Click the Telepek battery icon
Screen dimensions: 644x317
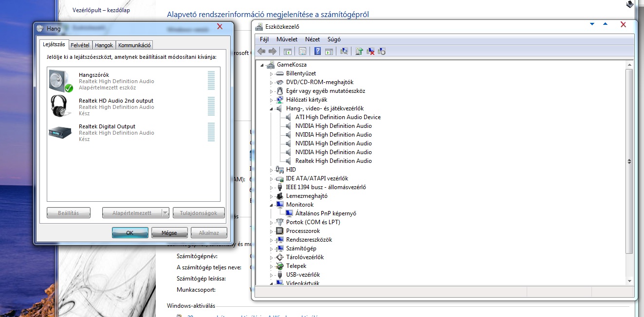(279, 266)
